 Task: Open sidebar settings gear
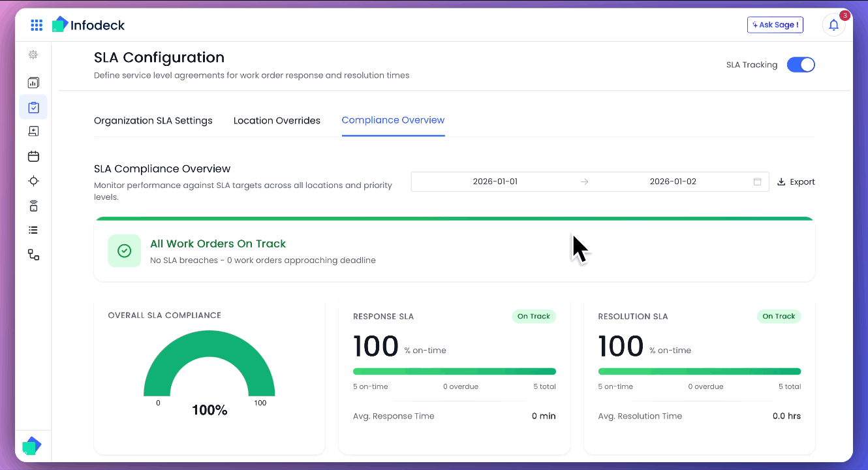33,54
